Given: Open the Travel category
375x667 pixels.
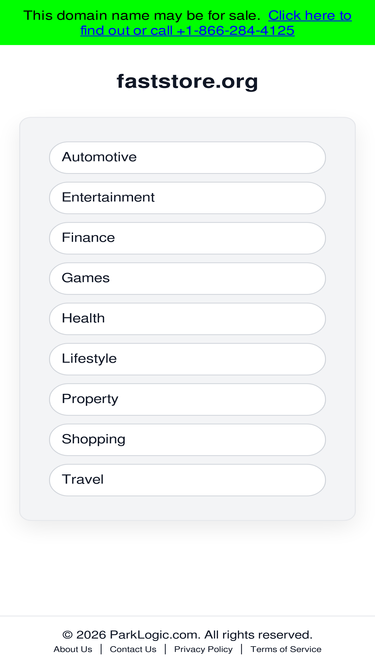Looking at the screenshot, I should [x=188, y=480].
